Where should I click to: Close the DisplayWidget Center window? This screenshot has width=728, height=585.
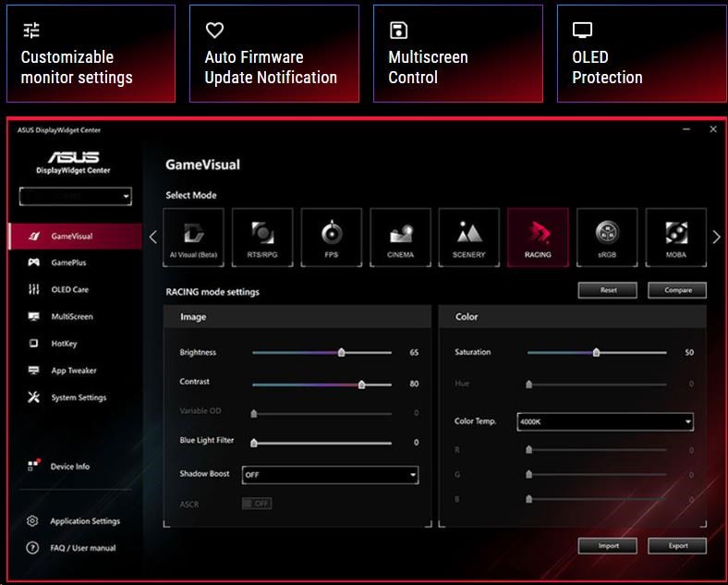tap(713, 129)
